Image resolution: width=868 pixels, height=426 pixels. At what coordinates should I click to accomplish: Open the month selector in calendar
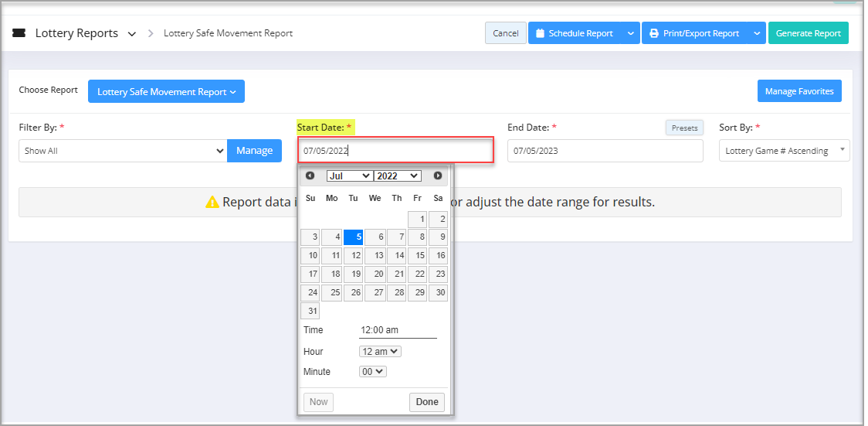tap(349, 176)
